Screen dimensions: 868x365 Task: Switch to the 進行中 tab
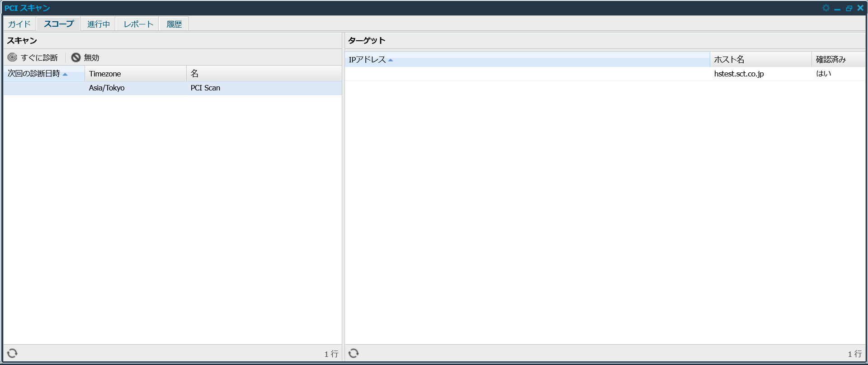tap(98, 24)
